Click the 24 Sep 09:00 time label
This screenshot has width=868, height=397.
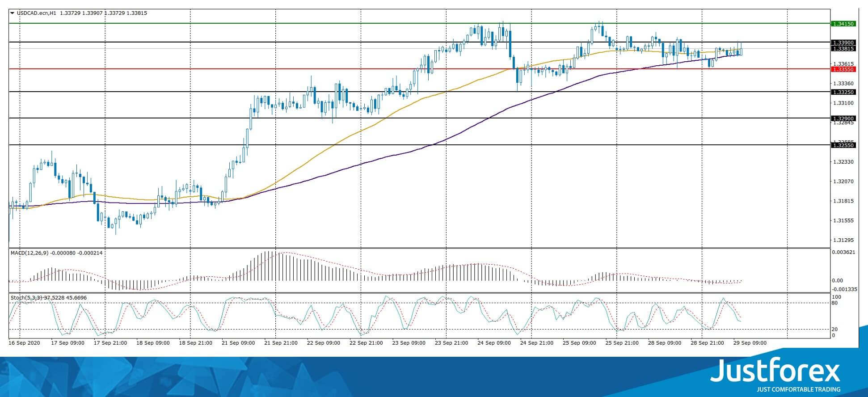point(494,343)
